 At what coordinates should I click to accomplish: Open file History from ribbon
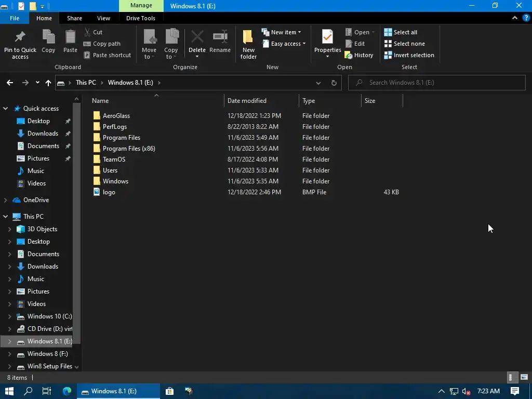359,55
